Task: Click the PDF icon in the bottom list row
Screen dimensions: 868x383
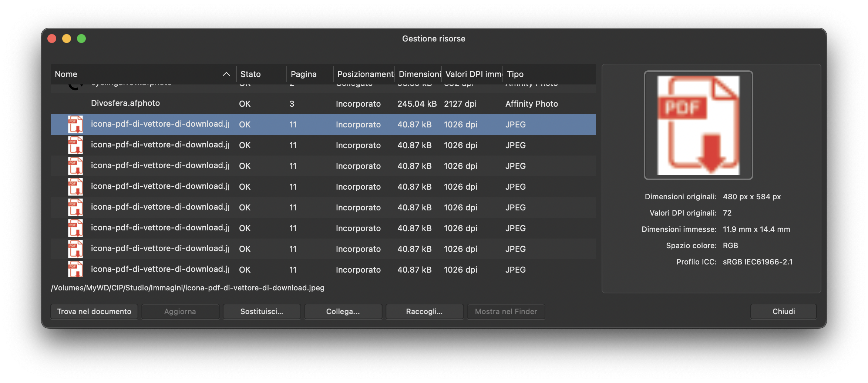Action: point(75,269)
